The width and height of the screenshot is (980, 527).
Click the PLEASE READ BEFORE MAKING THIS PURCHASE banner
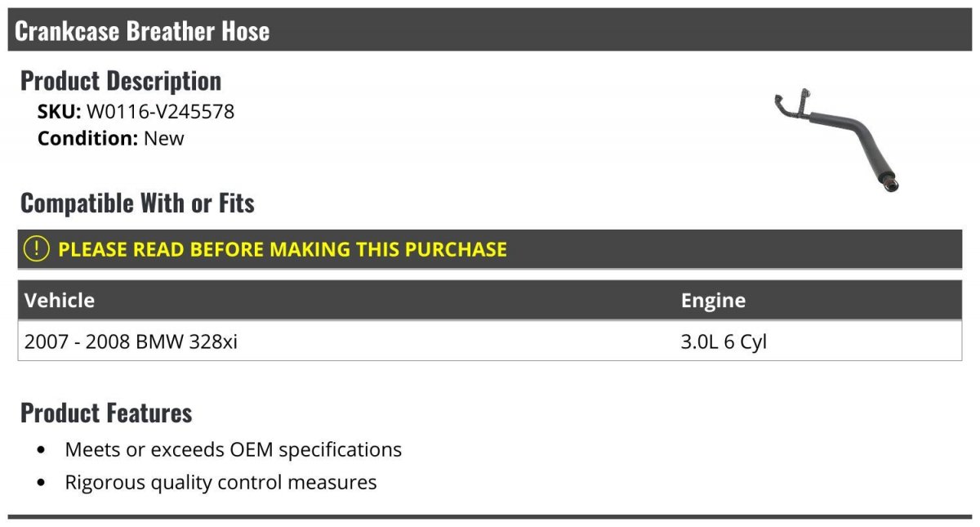490,249
